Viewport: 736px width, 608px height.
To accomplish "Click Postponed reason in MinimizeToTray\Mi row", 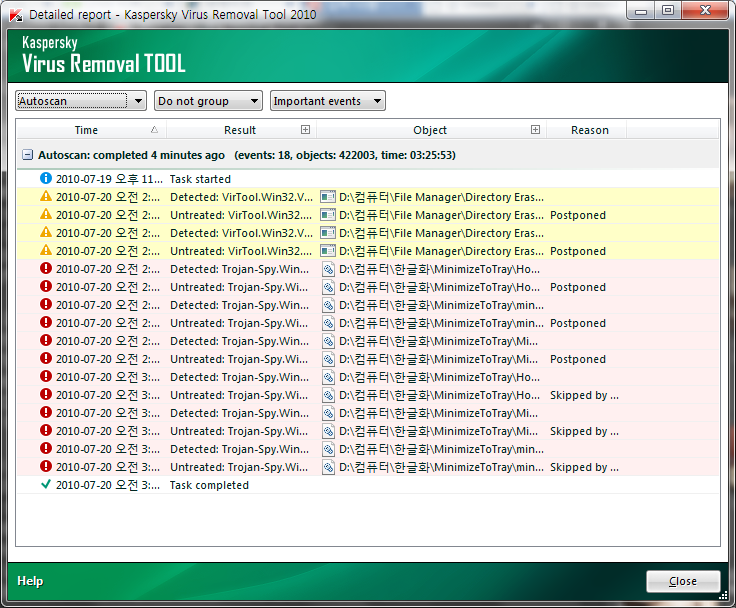I will 578,359.
